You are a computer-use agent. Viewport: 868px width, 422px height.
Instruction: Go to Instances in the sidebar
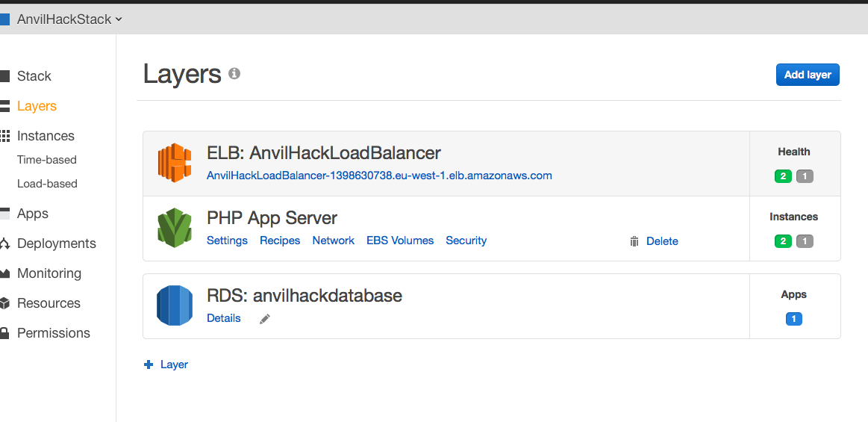tap(46, 136)
